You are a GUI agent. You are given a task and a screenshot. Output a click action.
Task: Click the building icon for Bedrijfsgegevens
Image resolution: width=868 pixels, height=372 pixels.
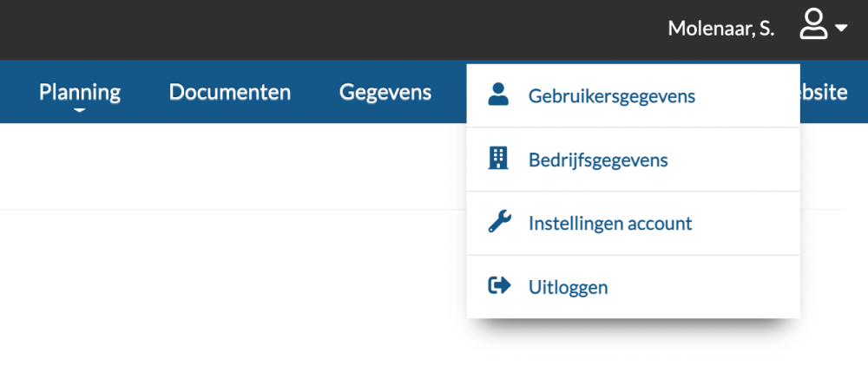[498, 159]
